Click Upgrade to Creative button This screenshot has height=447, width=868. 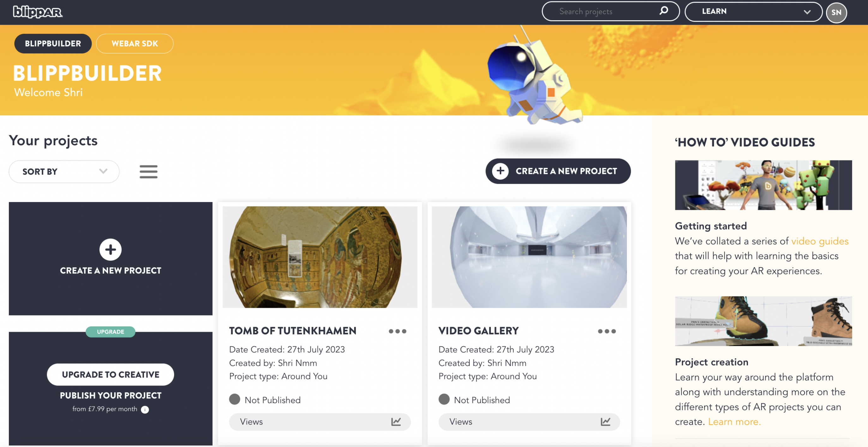point(111,374)
